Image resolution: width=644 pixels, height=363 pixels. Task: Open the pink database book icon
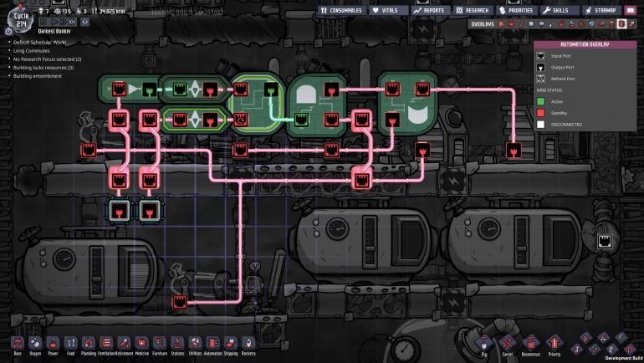(630, 10)
